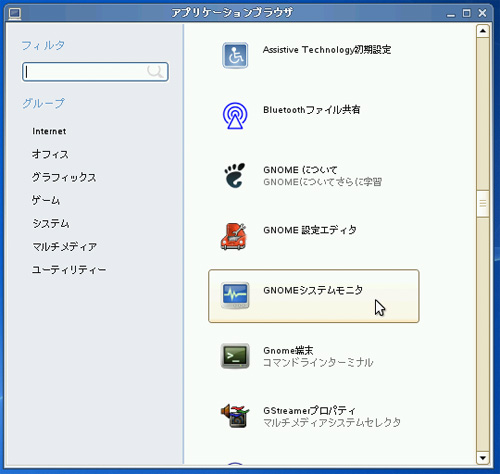Focus the filter search input field
500x474 pixels.
point(95,71)
